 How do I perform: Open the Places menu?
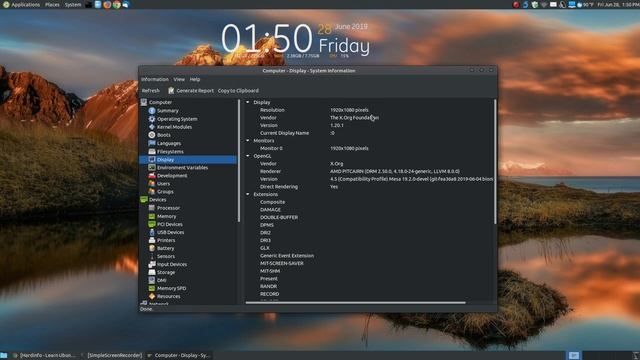coord(52,4)
